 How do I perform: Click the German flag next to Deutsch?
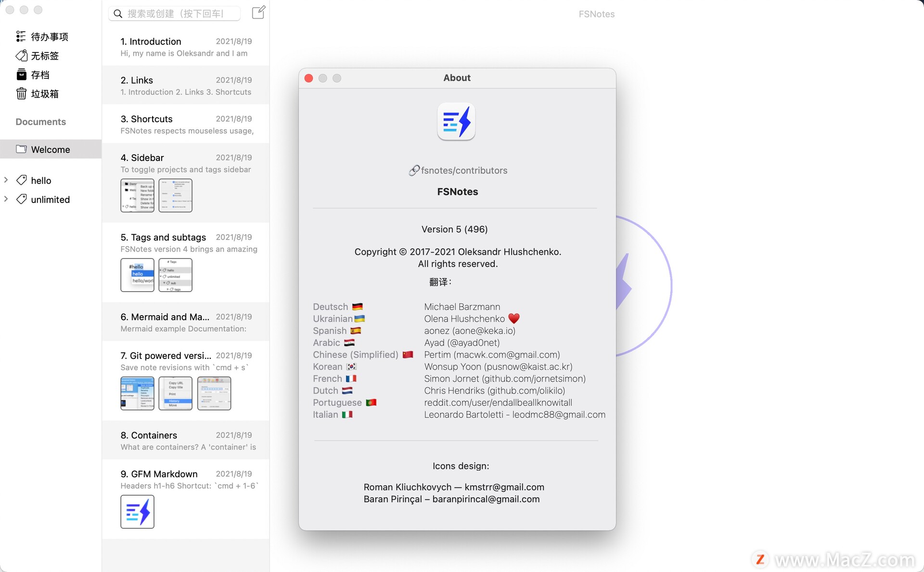point(357,306)
